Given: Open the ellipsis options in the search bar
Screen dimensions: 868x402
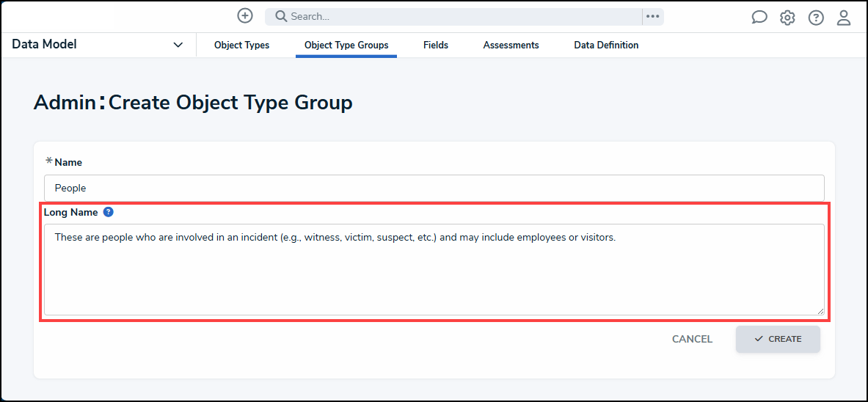Looking at the screenshot, I should [652, 17].
